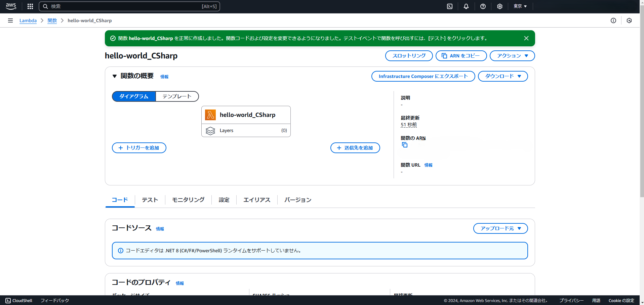
Task: Click the Layers stack icon
Action: point(210,131)
